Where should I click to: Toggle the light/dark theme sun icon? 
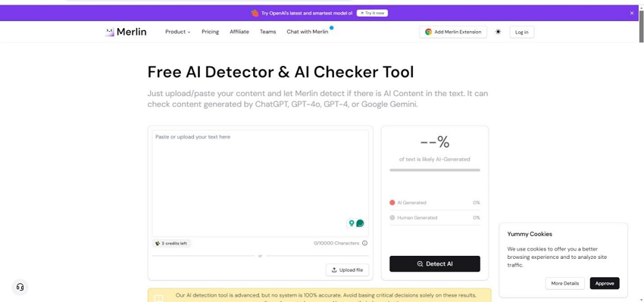point(499,32)
